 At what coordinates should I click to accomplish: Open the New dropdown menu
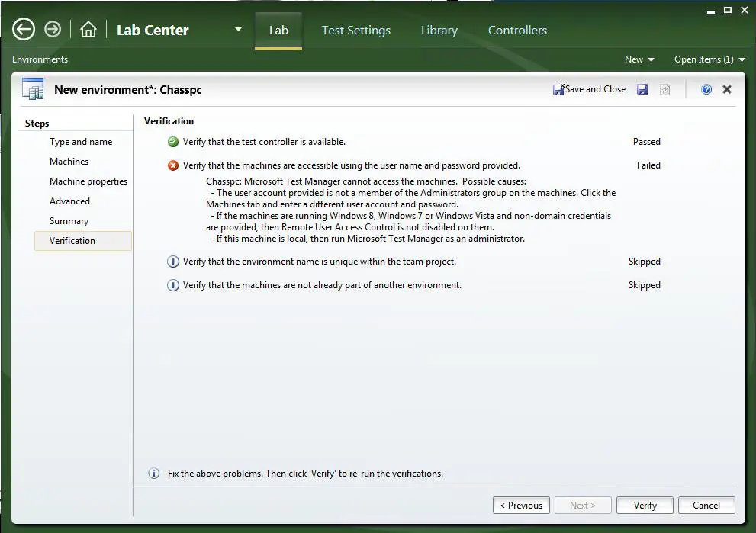coord(639,59)
